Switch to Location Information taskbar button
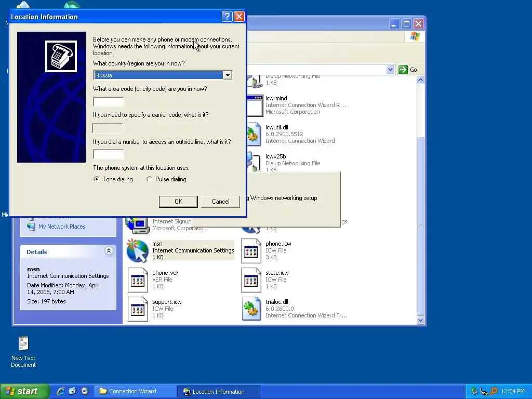 (x=219, y=392)
